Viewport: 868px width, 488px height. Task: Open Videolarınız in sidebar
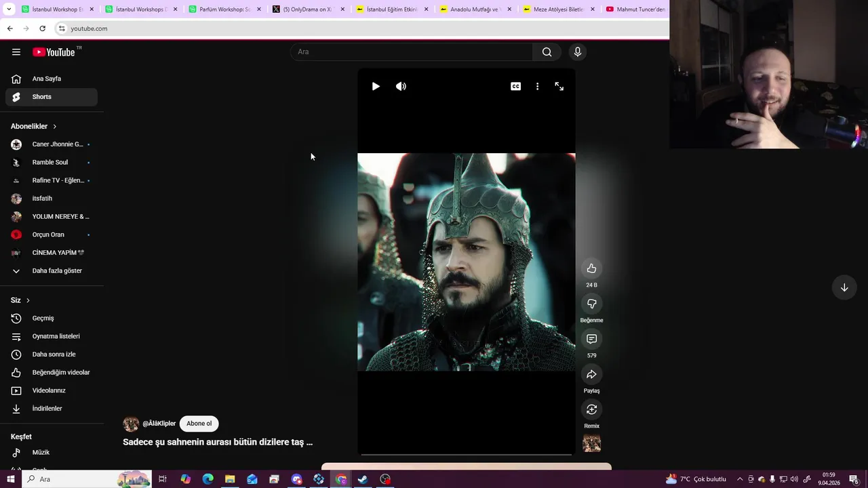tap(52, 390)
